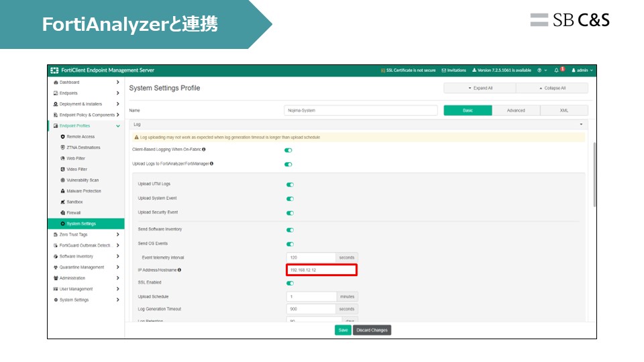Image resolution: width=644 pixels, height=362 pixels.
Task: Click the Version 7.2.5.1061 available link
Action: pos(502,70)
